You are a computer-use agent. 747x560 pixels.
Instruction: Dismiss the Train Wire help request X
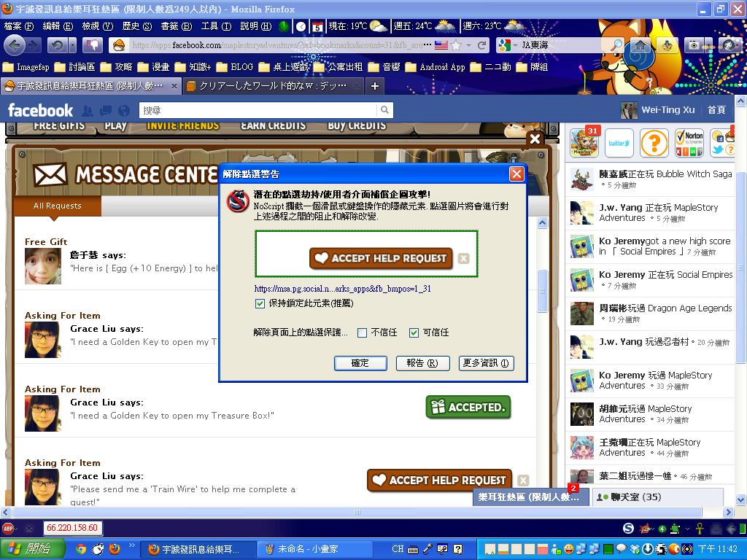(522, 480)
